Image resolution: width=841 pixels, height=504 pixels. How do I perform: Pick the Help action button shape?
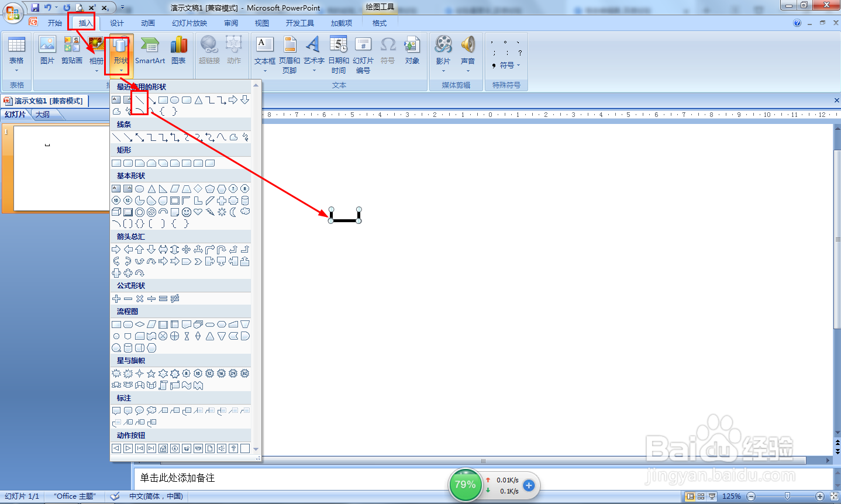[x=233, y=448]
